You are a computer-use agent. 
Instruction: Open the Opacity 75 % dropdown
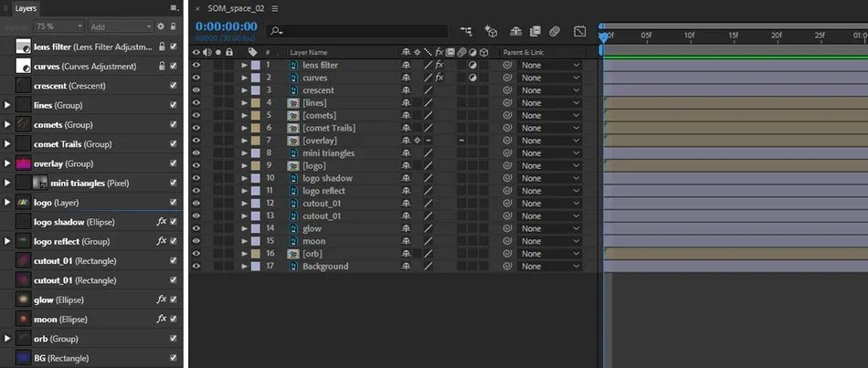coord(59,26)
